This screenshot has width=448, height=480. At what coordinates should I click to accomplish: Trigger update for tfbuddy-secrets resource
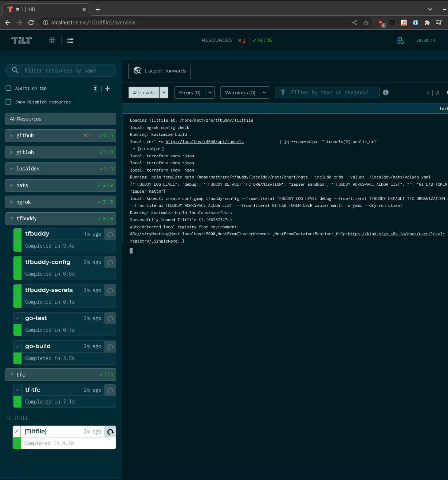coord(110,290)
